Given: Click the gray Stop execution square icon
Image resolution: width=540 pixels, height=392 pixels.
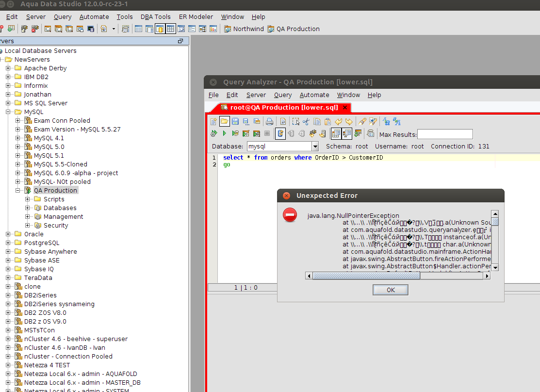Looking at the screenshot, I should pyautogui.click(x=267, y=133).
